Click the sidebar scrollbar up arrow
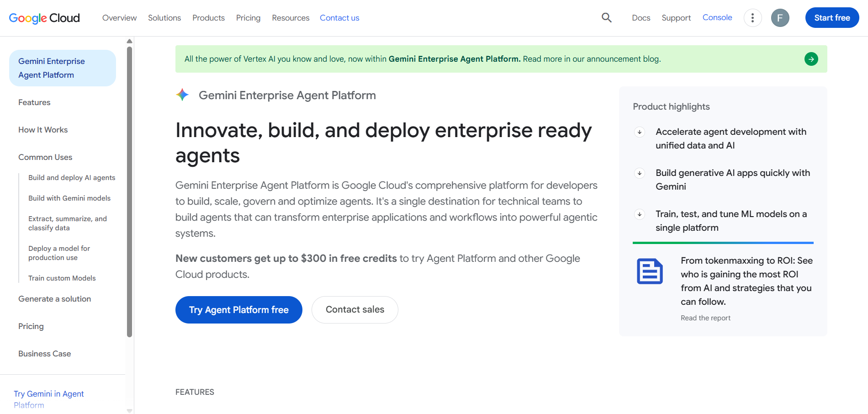 pyautogui.click(x=129, y=41)
